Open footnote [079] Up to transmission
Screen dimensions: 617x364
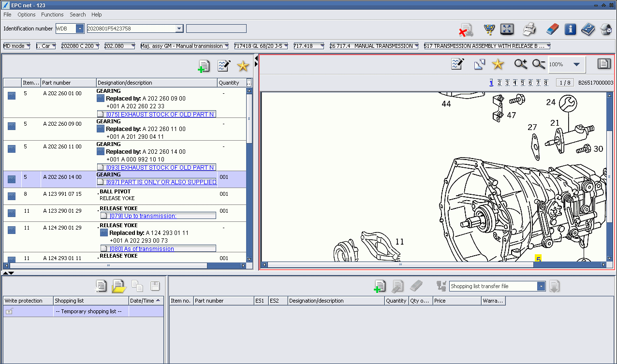pos(158,216)
